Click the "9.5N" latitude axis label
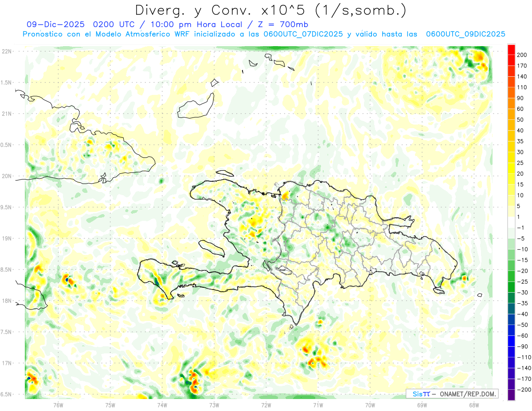This screenshot has width=532, height=411. click(x=7, y=207)
